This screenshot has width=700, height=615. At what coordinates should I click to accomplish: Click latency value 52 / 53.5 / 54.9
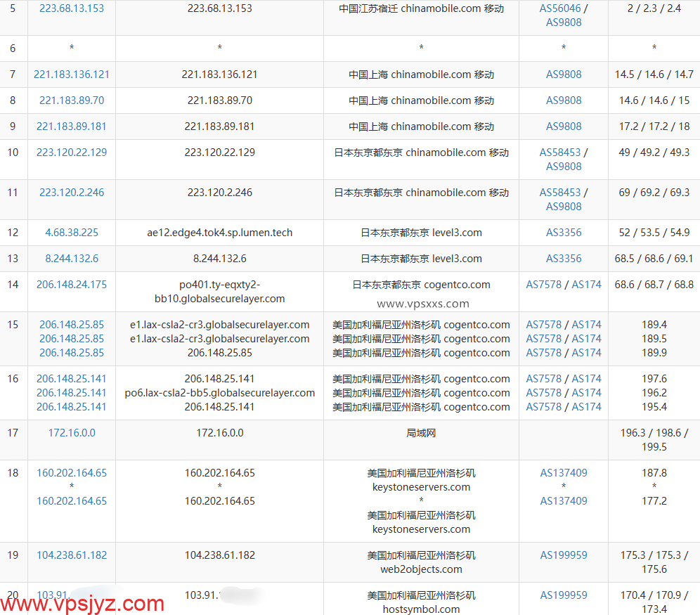pos(654,233)
